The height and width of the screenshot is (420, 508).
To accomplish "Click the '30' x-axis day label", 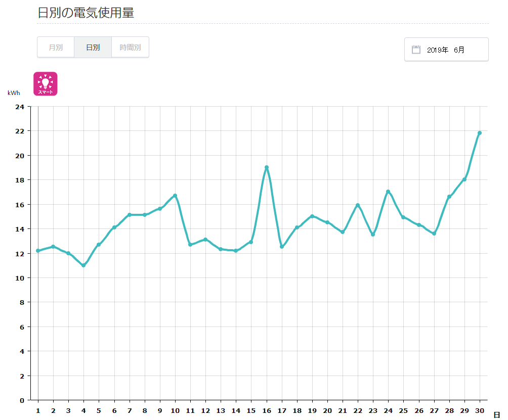I will [480, 410].
